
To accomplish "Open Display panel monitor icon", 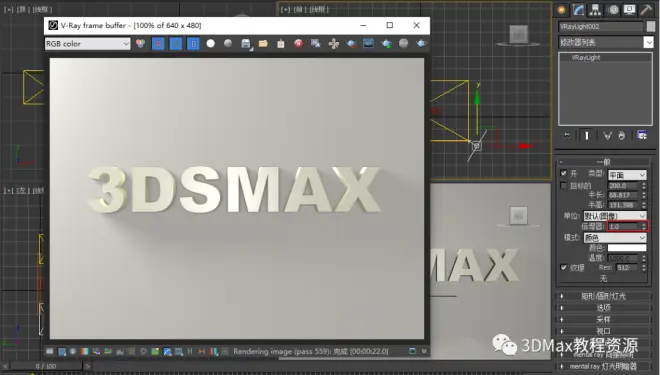I will (630, 10).
